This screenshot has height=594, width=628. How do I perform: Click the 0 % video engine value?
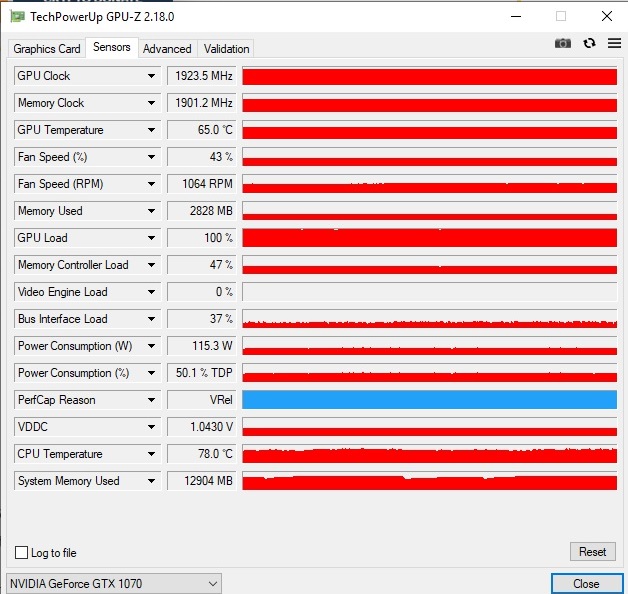pyautogui.click(x=201, y=292)
